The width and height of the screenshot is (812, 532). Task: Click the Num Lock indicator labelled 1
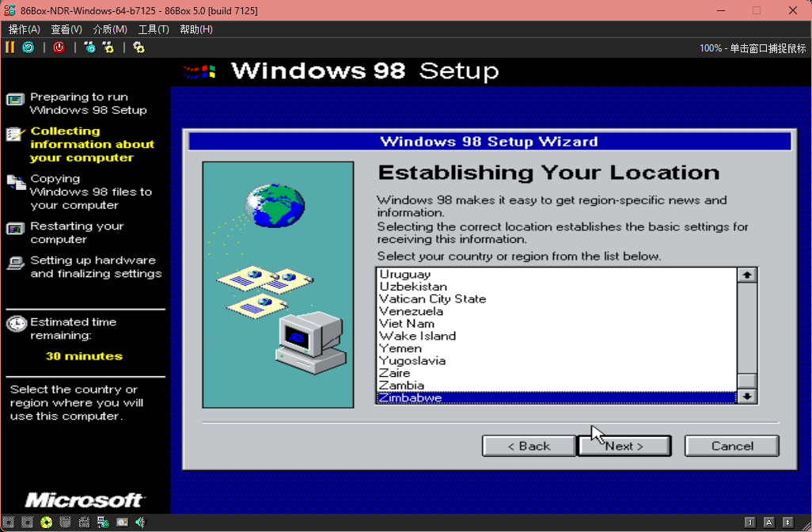[749, 522]
